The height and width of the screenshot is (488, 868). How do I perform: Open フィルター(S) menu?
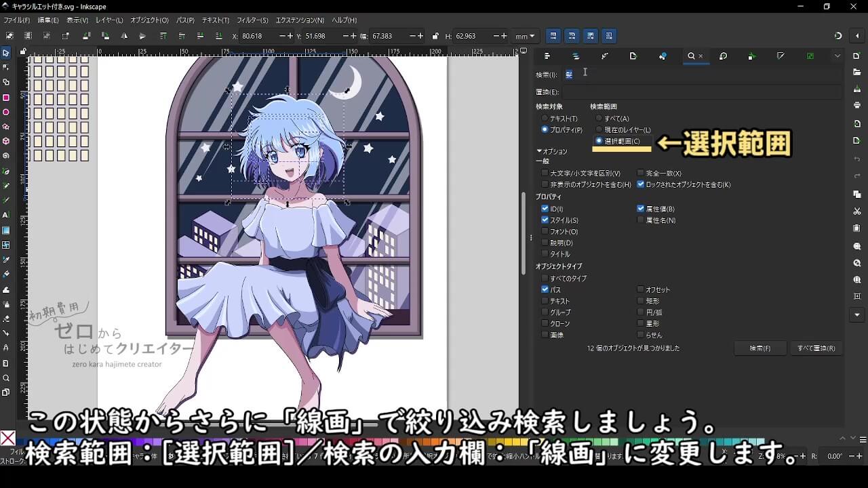(x=254, y=20)
